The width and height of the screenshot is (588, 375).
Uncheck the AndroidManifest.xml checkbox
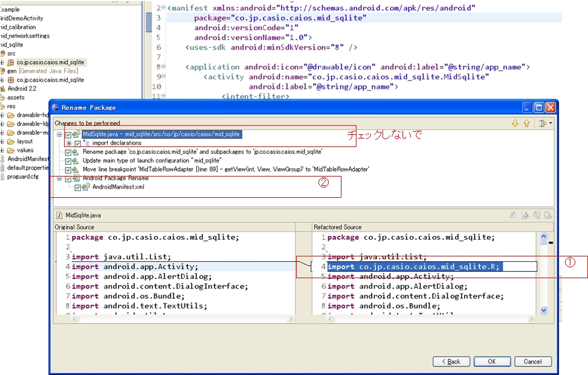point(77,187)
